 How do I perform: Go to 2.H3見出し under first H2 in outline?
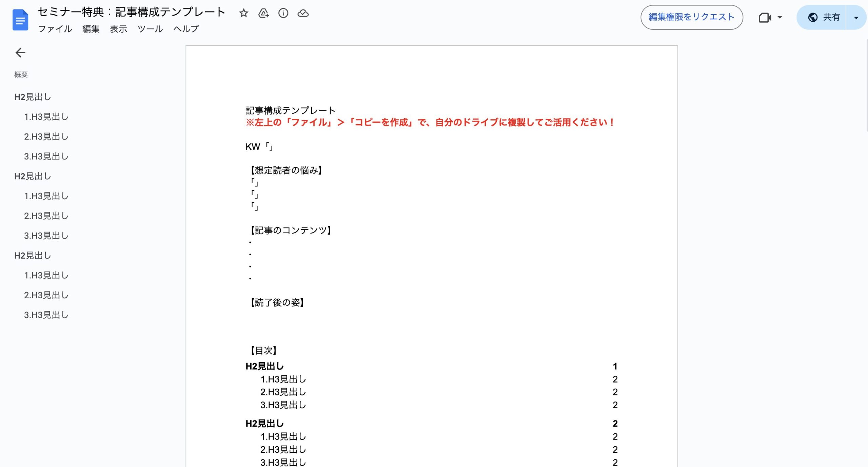pos(46,136)
